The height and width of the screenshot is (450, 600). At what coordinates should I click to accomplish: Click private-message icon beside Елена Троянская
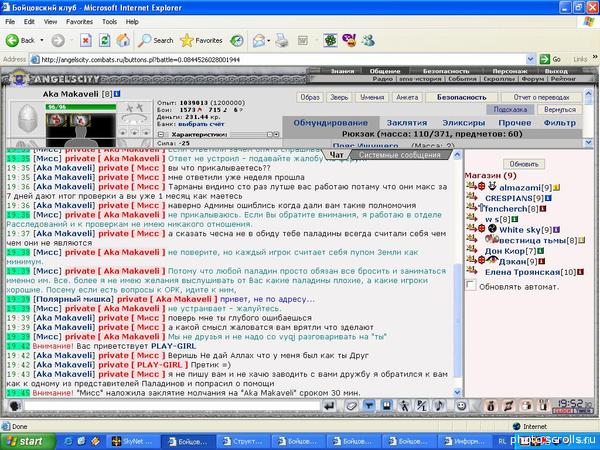[x=472, y=271]
